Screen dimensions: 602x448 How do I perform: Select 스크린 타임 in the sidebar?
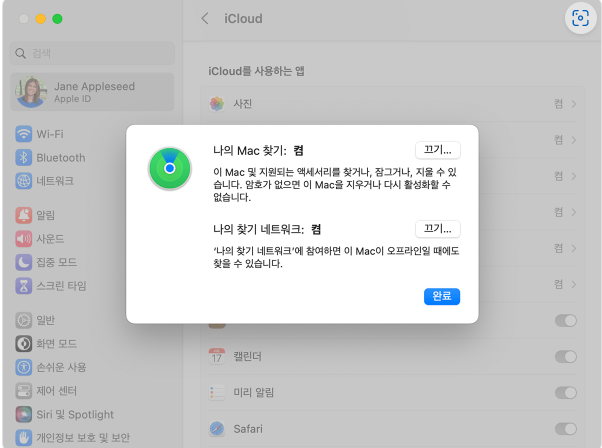61,286
